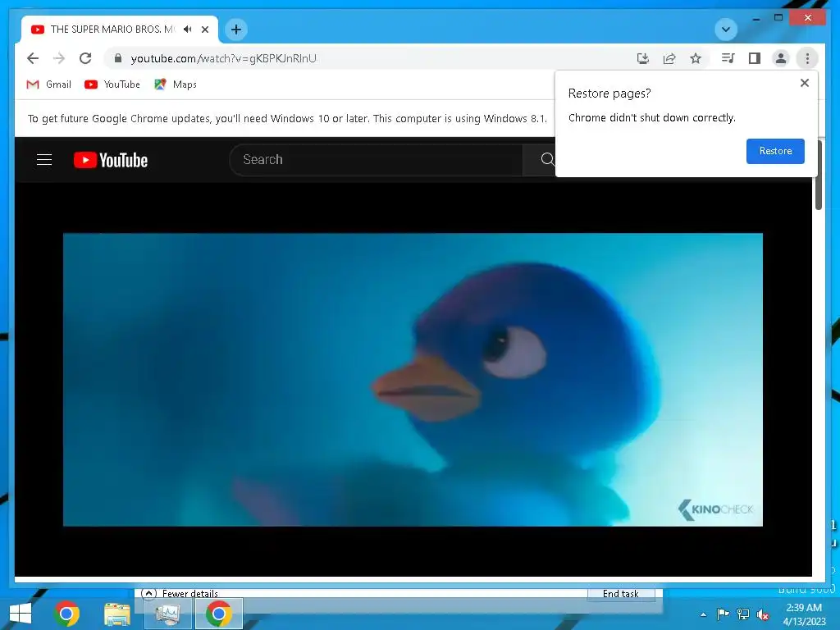Collapse Task Manager with Fewer details
840x630 pixels.
[x=180, y=593]
